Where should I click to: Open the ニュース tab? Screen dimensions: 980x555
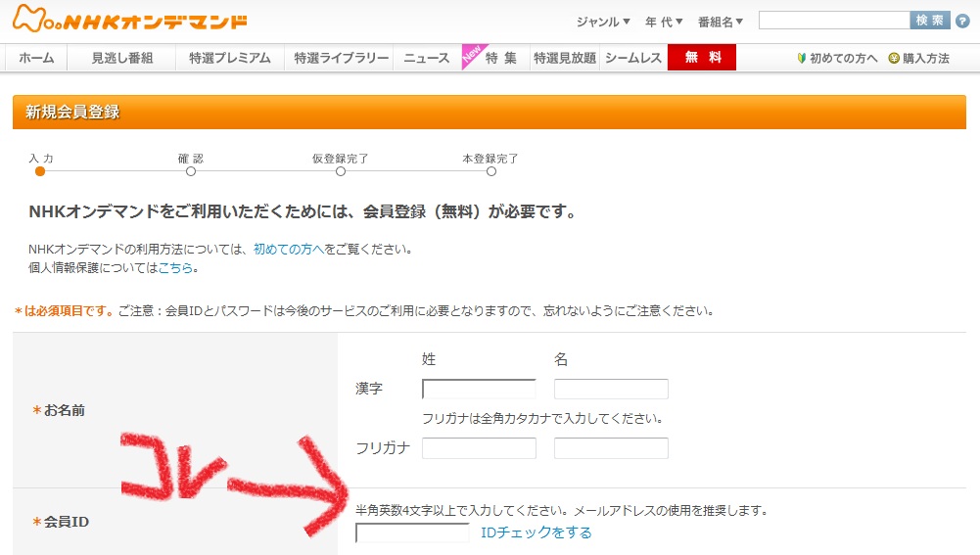coord(427,58)
